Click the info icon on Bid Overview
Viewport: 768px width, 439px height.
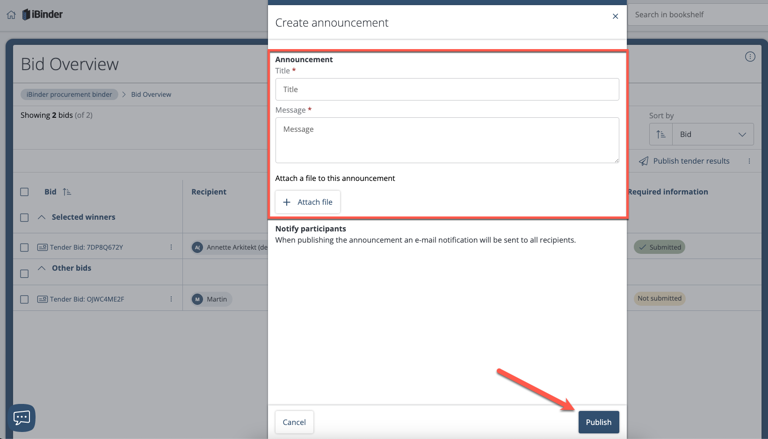point(750,57)
